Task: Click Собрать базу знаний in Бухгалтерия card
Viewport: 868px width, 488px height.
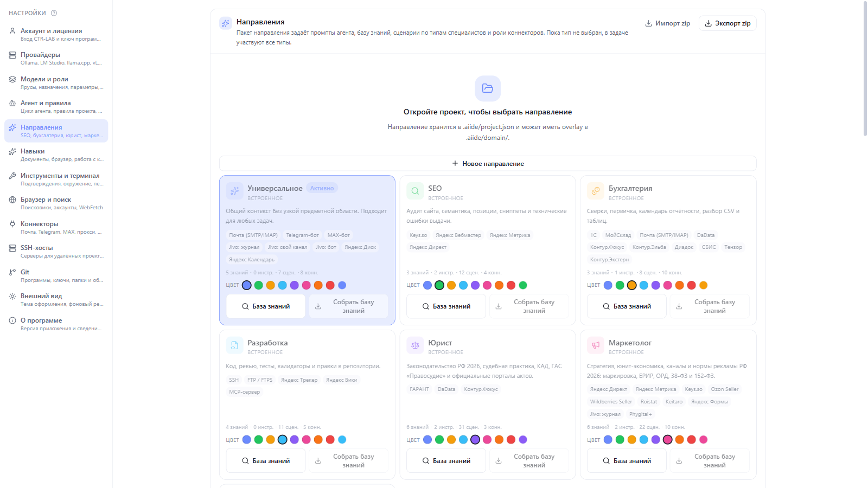Action: point(710,306)
